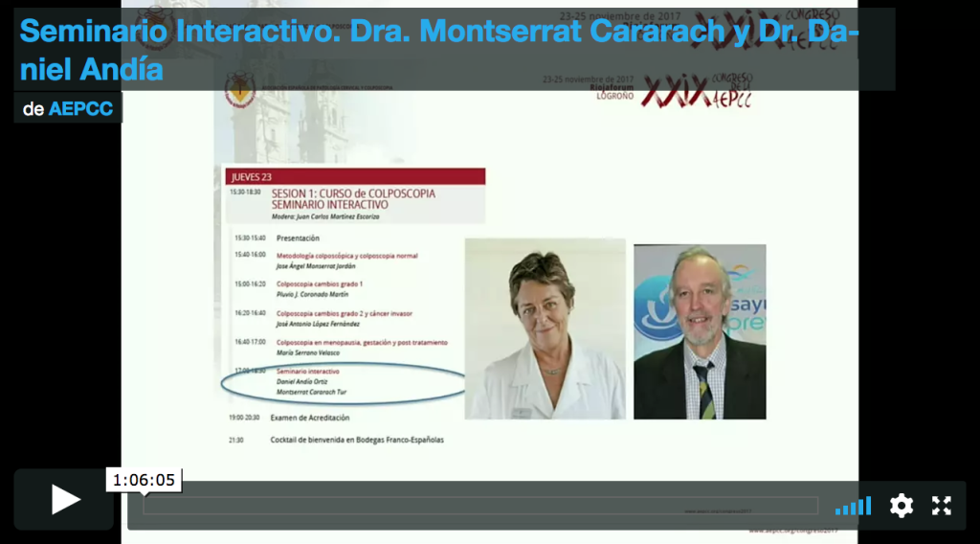Click 'Modera: Juan Carlos Martínez Escoriza' line

click(x=325, y=217)
